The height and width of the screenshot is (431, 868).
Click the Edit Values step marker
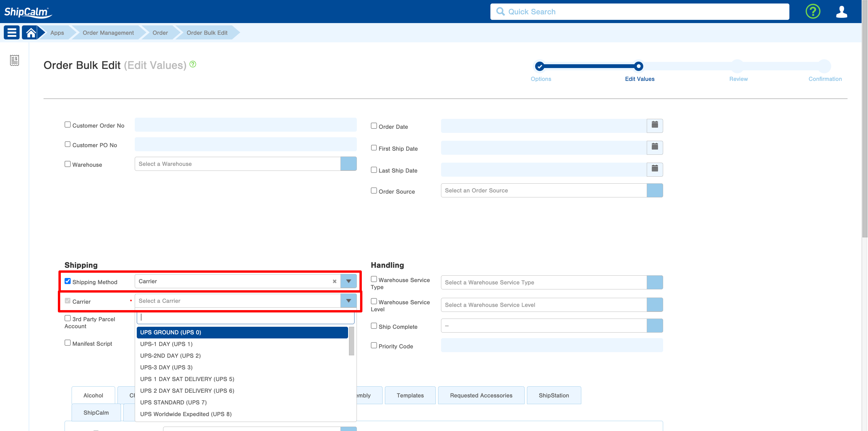pos(638,66)
